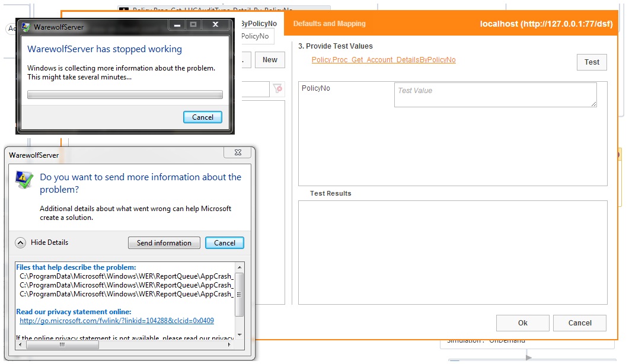The image size is (629, 364).
Task: Click the Test button in mapping wizard
Action: pos(592,62)
